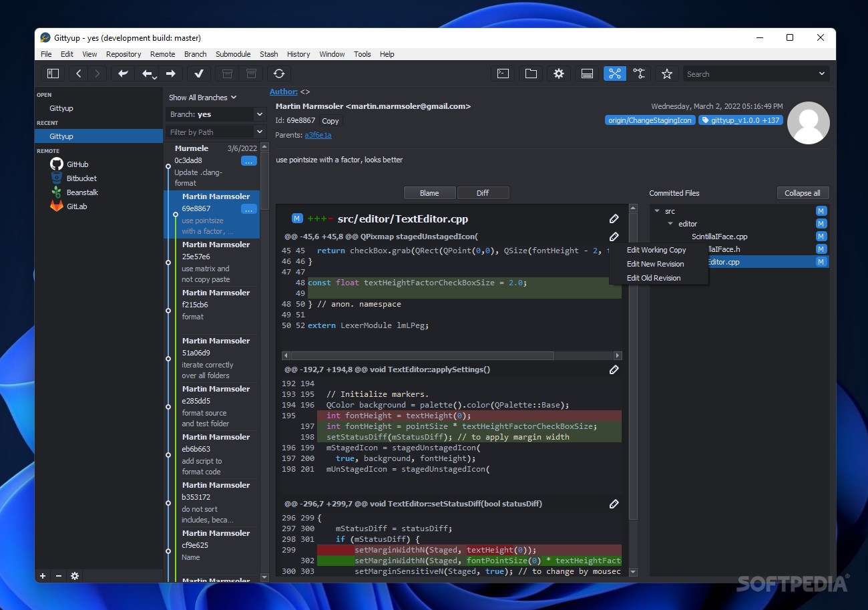Open the Submodule menu

coord(233,54)
